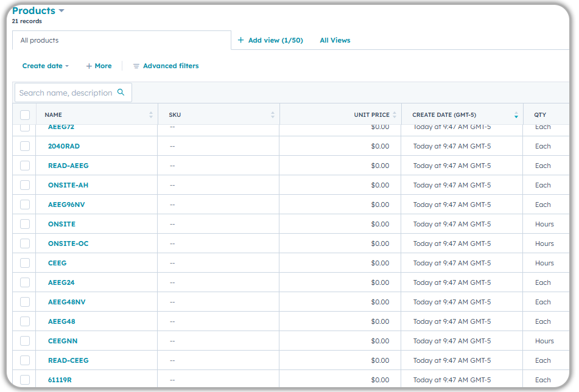Open the Advanced filters panel
579x392 pixels.
[170, 66]
